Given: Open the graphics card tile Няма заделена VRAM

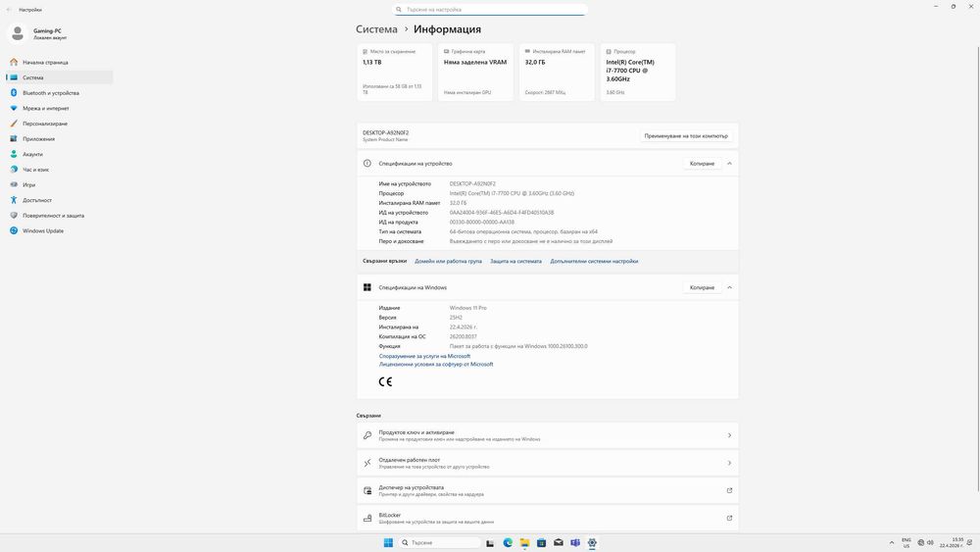Looking at the screenshot, I should [475, 72].
